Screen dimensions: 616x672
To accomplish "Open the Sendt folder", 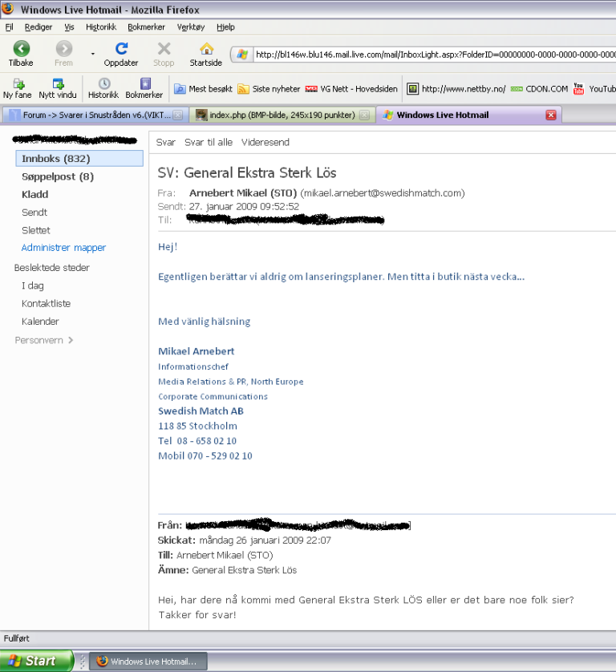I will [x=34, y=213].
